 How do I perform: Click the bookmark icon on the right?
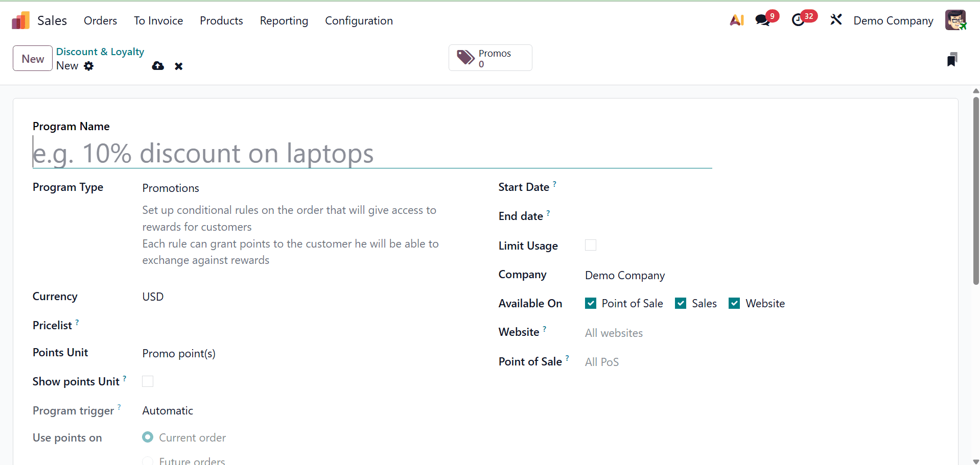click(x=952, y=59)
